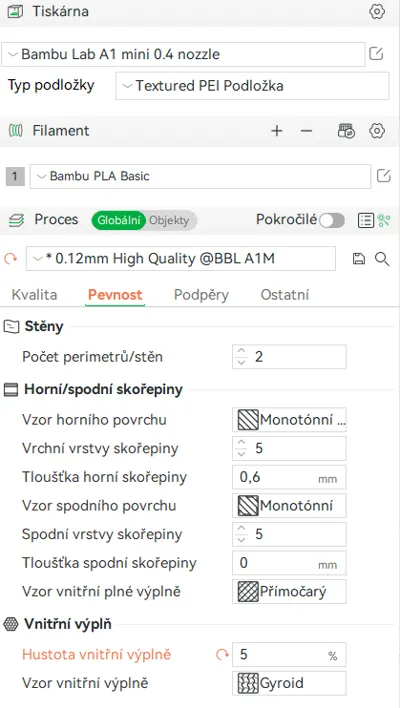The width and height of the screenshot is (400, 708).
Task: Expand the Vzor vnitřní výplně Gyroid dropdown
Action: click(289, 683)
